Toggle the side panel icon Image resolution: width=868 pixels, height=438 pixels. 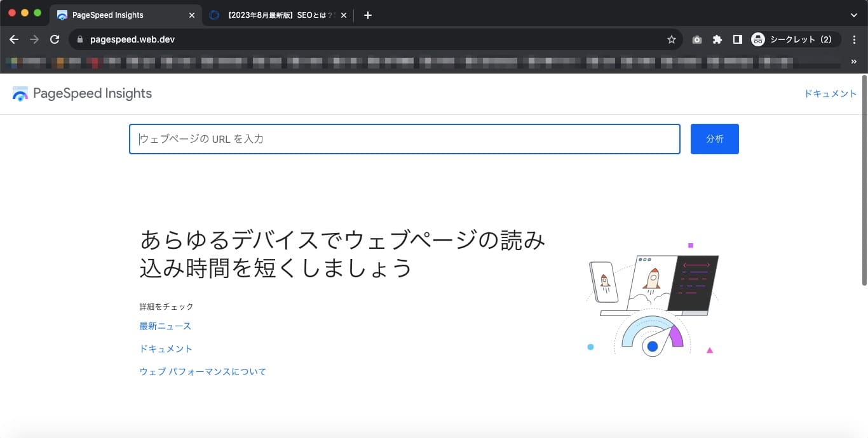(737, 39)
